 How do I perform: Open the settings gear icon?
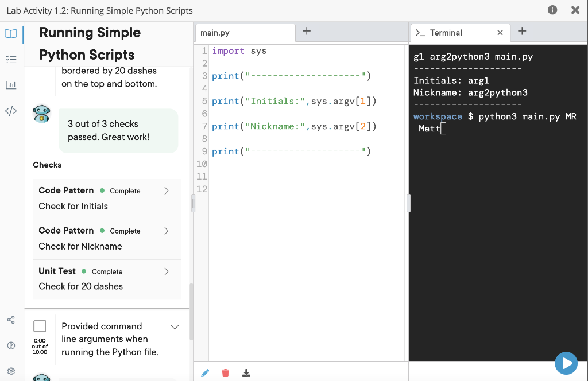coord(11,371)
